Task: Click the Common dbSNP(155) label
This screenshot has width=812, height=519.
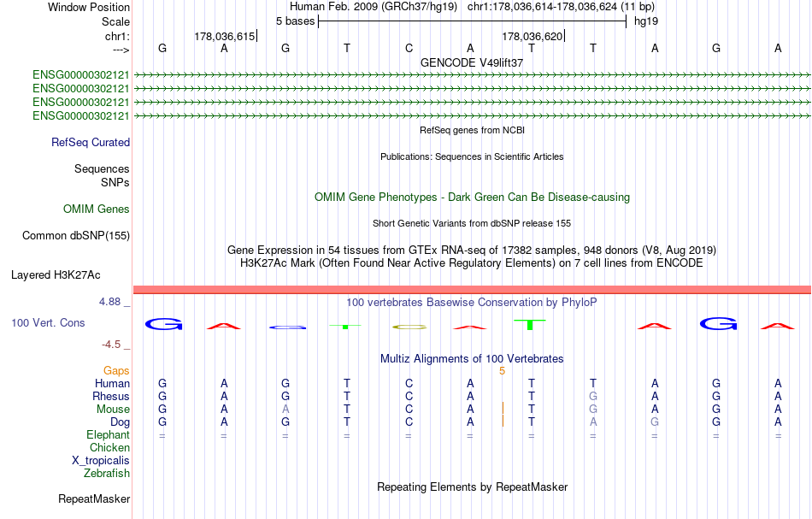Action: 76,236
